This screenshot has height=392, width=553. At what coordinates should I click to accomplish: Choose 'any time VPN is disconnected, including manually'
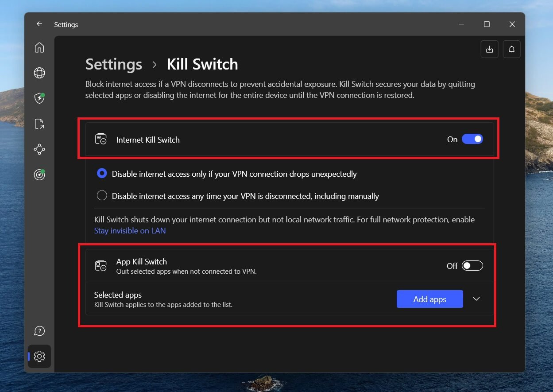click(102, 196)
